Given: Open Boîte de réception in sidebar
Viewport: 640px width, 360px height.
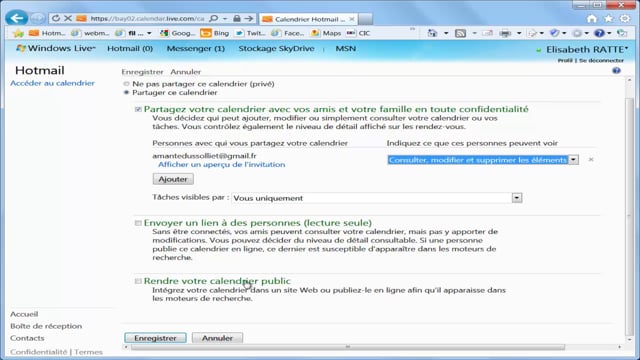Looking at the screenshot, I should [46, 326].
